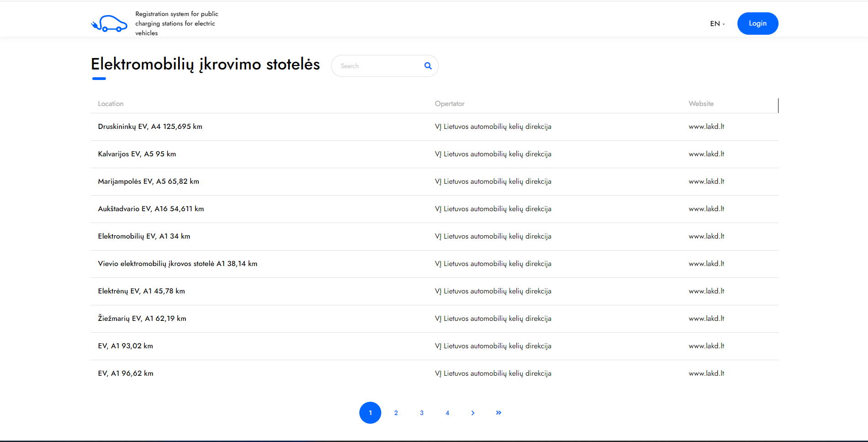
Task: Open EV, A1 96,62 km row
Action: tap(435, 373)
